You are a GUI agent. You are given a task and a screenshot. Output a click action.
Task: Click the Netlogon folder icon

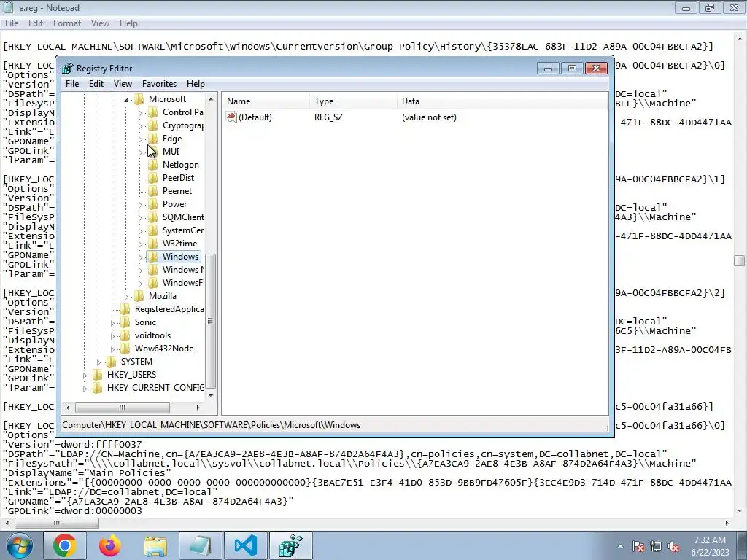tap(153, 165)
